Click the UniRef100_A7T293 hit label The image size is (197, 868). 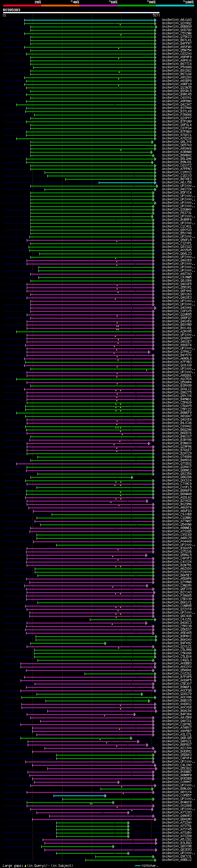(177, 812)
